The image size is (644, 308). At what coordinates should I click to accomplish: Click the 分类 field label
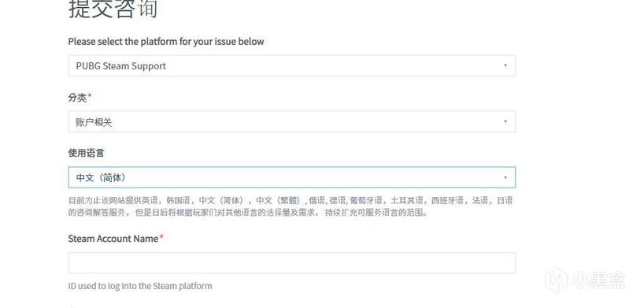click(x=77, y=98)
